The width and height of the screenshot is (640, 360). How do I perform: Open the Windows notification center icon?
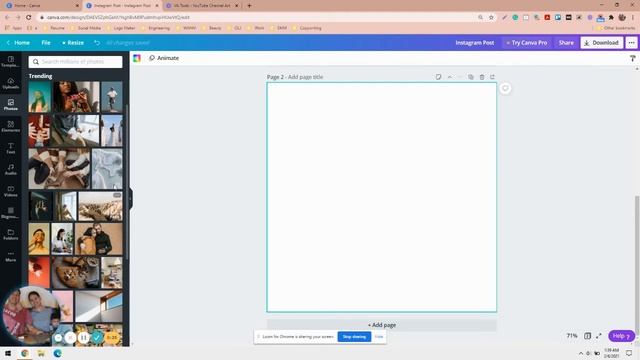coord(629,353)
